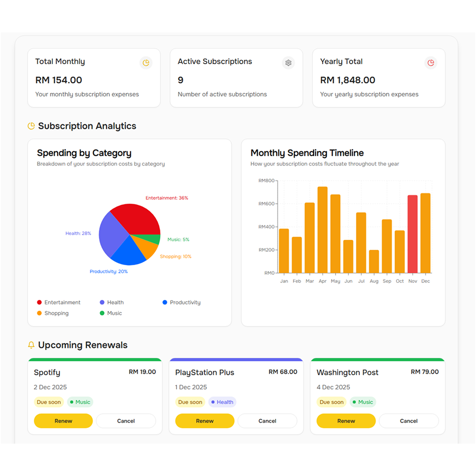Click the Due soon badge on Spotify
Screen dimensions: 476x476
point(49,402)
